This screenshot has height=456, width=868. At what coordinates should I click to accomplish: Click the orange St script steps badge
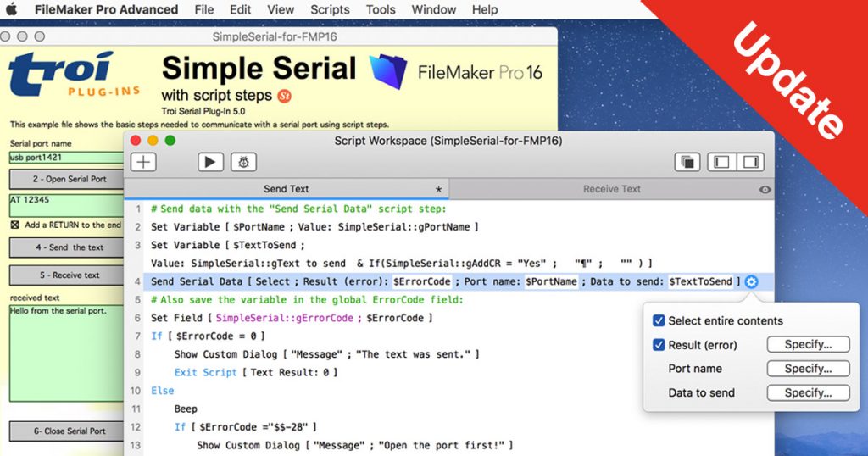[284, 96]
